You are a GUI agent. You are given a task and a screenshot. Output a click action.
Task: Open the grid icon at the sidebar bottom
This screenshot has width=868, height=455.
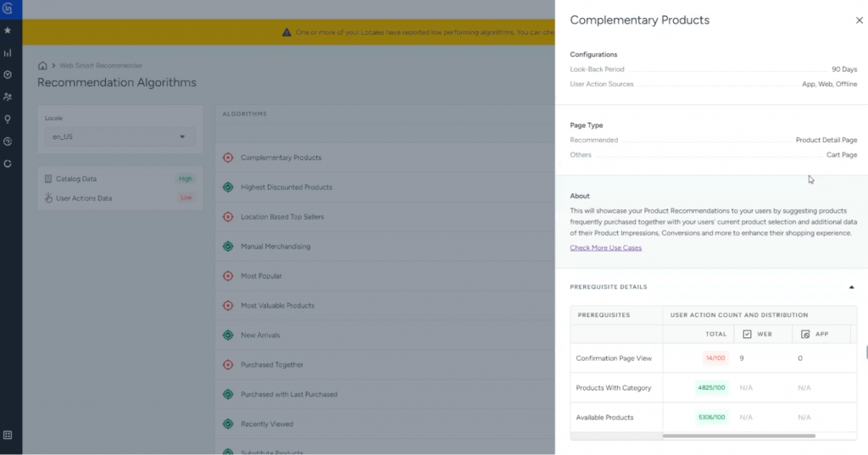click(8, 435)
